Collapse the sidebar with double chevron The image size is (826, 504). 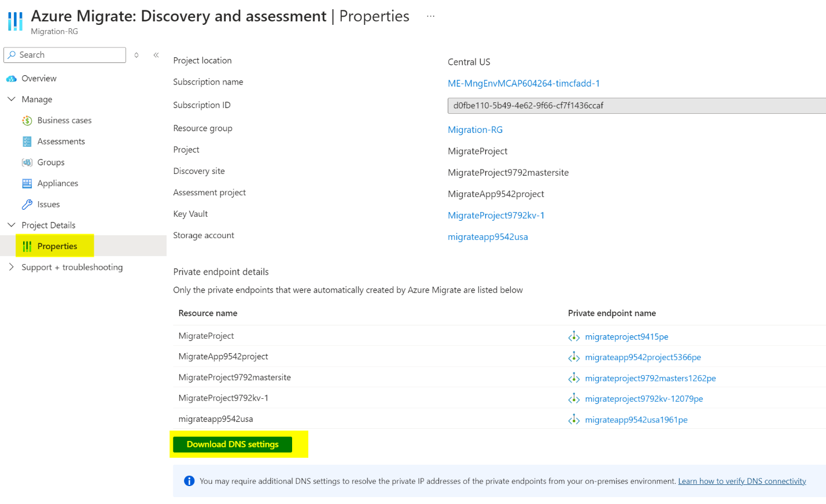(156, 55)
